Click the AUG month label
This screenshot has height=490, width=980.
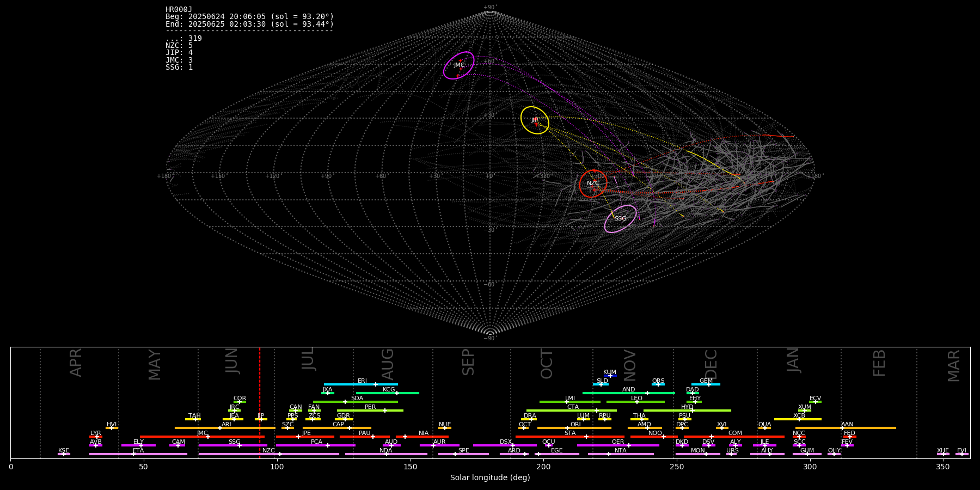coord(387,364)
